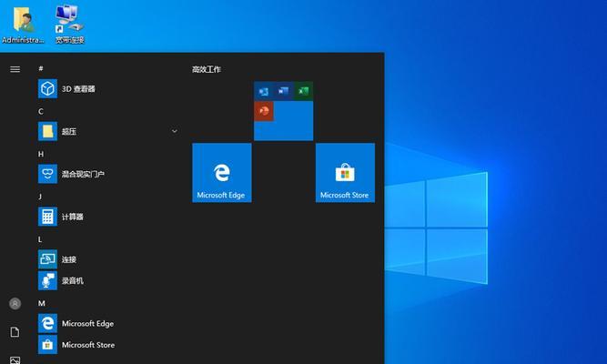Open 混合现实门户 app
Viewport: 607px width, 364px height.
pos(108,174)
